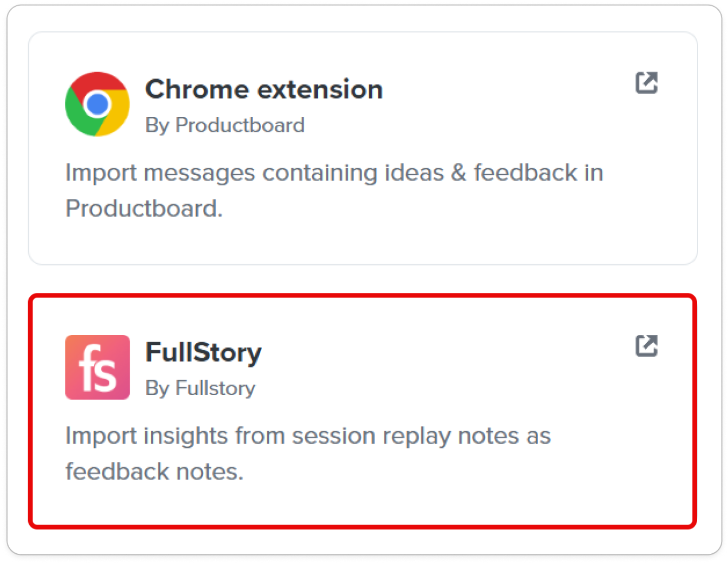728x563 pixels.
Task: Click the red border of FullStory card
Action: [363, 296]
